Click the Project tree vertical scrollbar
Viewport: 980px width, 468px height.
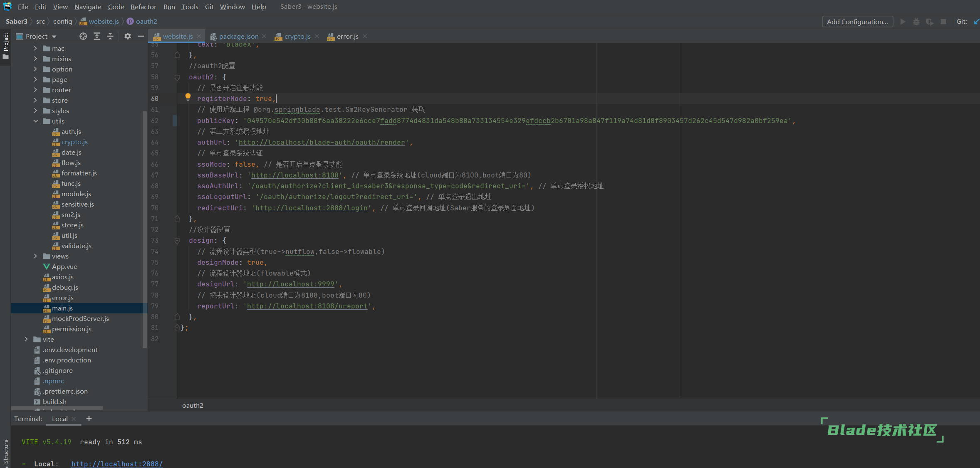coord(145,229)
